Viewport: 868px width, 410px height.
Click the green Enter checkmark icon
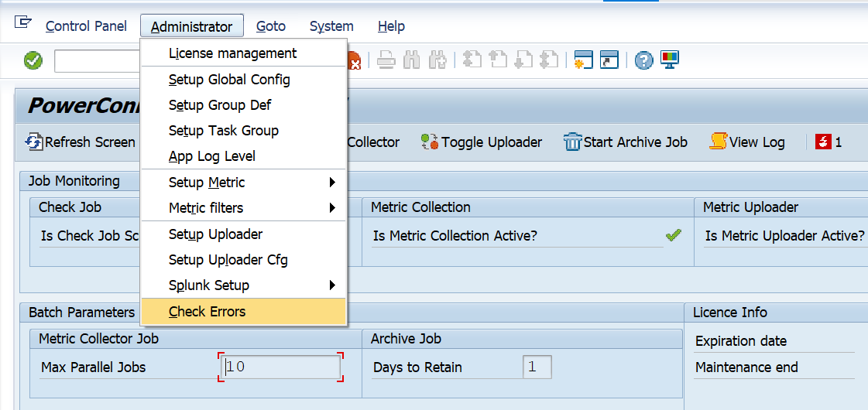pyautogui.click(x=33, y=60)
